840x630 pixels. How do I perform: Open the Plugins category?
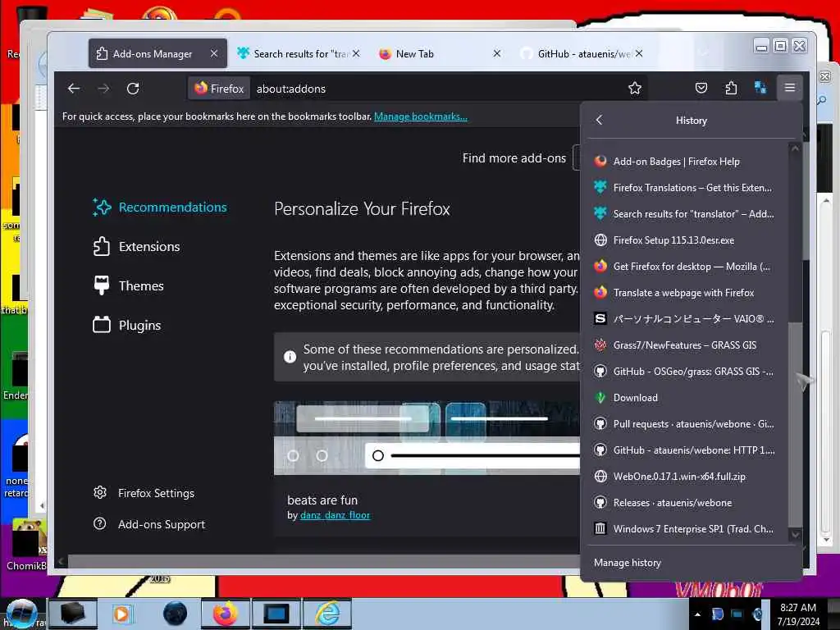[127, 325]
